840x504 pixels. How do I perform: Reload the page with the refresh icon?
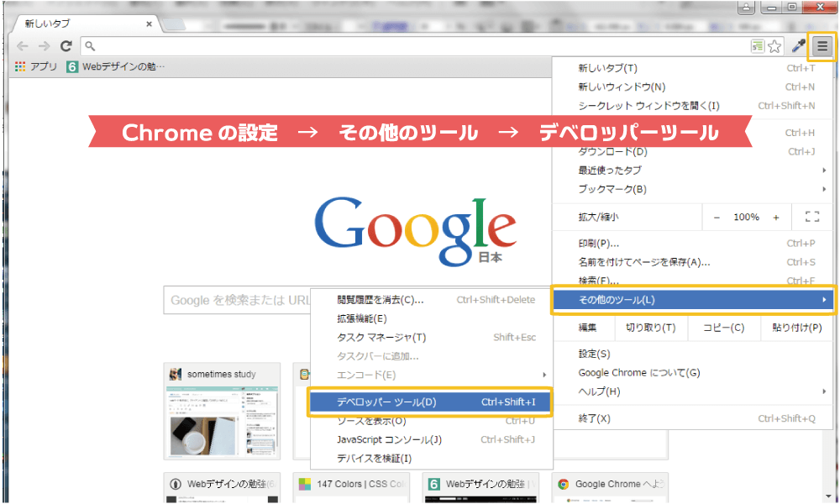coord(66,46)
